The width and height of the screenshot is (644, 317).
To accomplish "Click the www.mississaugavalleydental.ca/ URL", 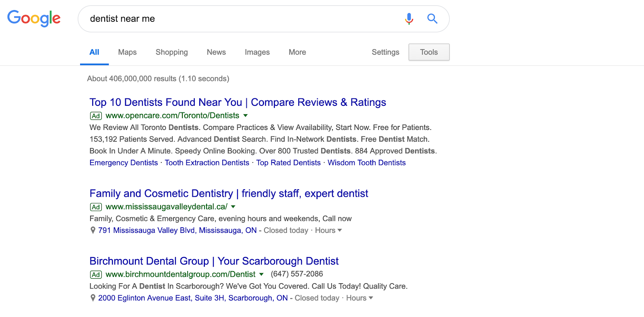I will coord(167,207).
